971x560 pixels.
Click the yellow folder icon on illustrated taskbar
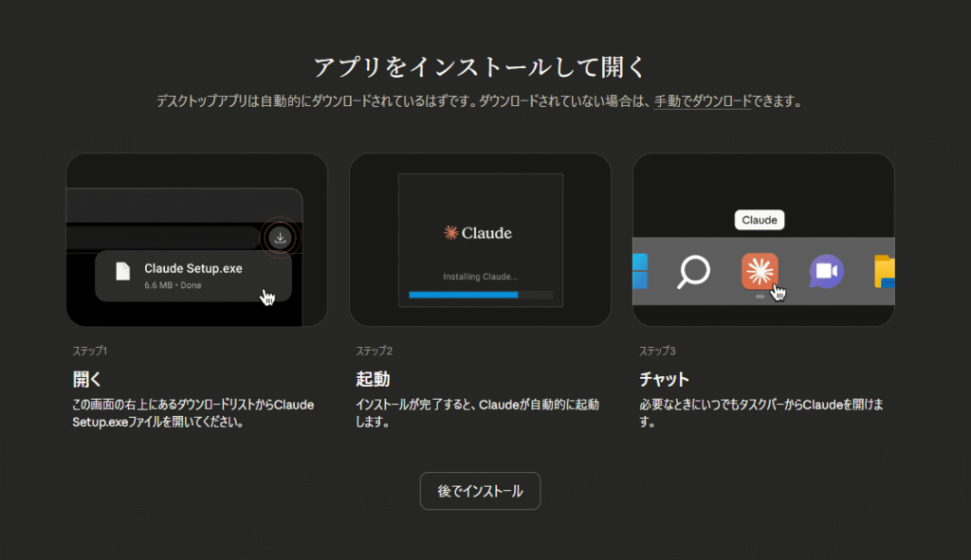point(885,272)
